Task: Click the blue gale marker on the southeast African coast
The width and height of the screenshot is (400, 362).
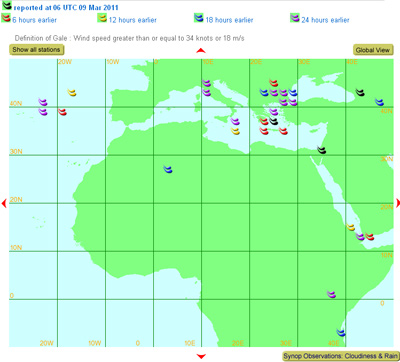Action: point(341,332)
